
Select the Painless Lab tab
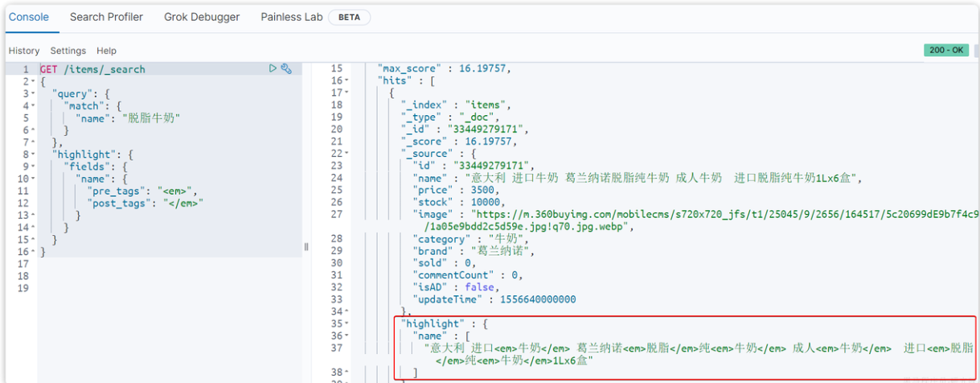tap(291, 17)
